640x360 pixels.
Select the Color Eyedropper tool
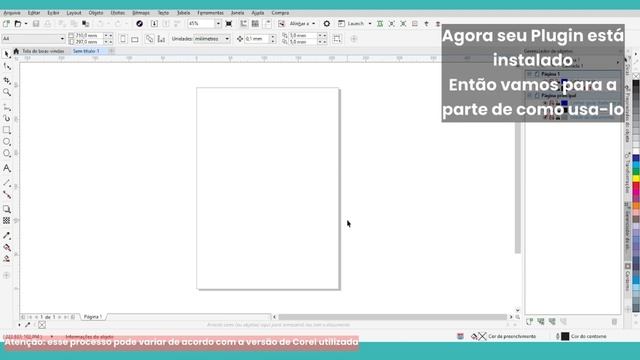[7, 236]
